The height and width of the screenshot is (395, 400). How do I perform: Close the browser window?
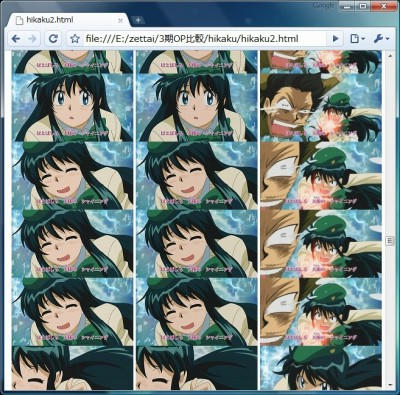click(383, 6)
